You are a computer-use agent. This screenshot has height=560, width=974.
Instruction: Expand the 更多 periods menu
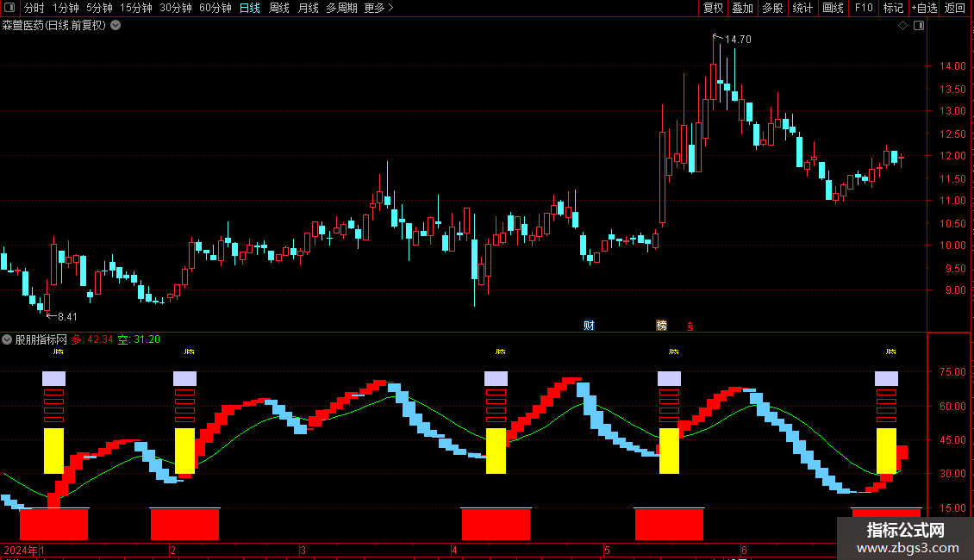(x=378, y=8)
